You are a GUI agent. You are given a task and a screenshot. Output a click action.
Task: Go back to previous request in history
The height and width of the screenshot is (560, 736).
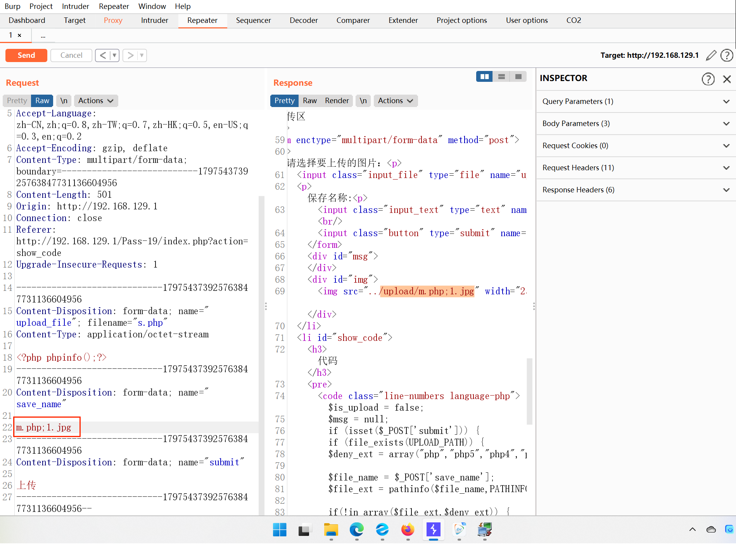(x=103, y=55)
